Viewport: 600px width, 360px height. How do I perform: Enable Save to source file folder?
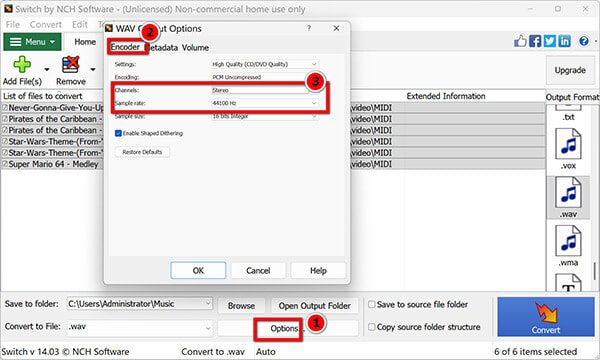[x=371, y=305]
